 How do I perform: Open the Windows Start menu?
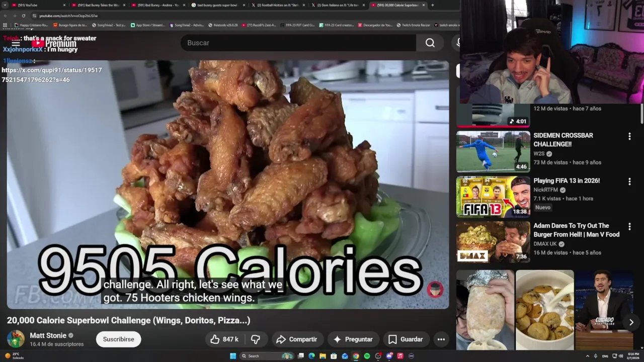[x=233, y=356]
